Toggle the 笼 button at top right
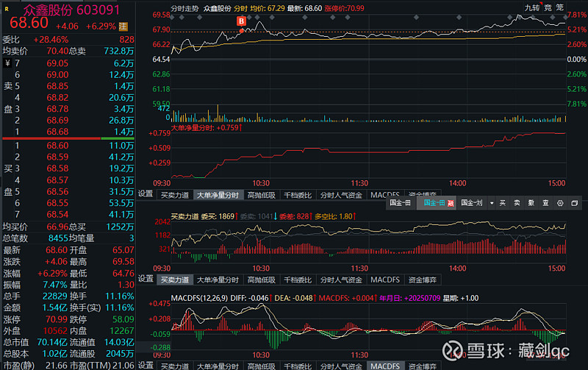The height and width of the screenshot is (370, 588). pyautogui.click(x=560, y=7)
